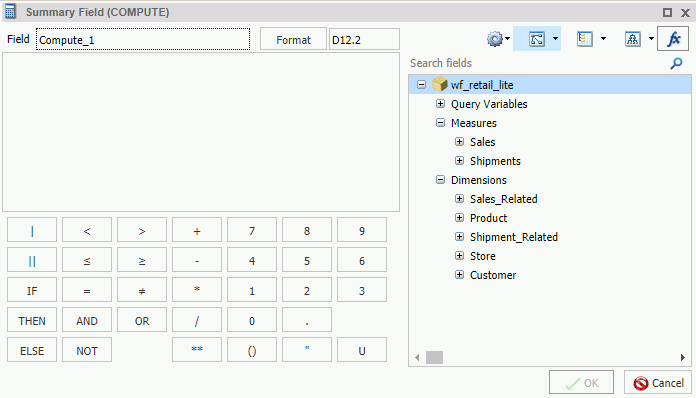The height and width of the screenshot is (398, 696).
Task: Click the D12.2 format field
Action: (364, 39)
